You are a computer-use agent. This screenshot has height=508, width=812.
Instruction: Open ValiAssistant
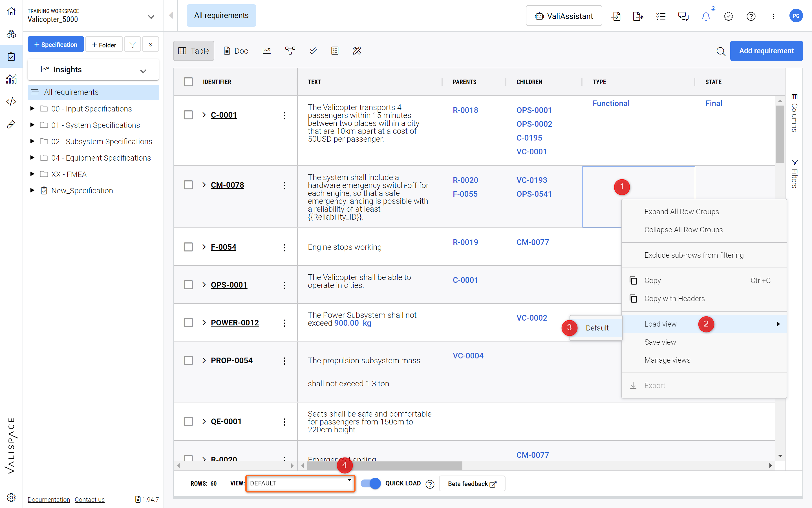pos(564,16)
